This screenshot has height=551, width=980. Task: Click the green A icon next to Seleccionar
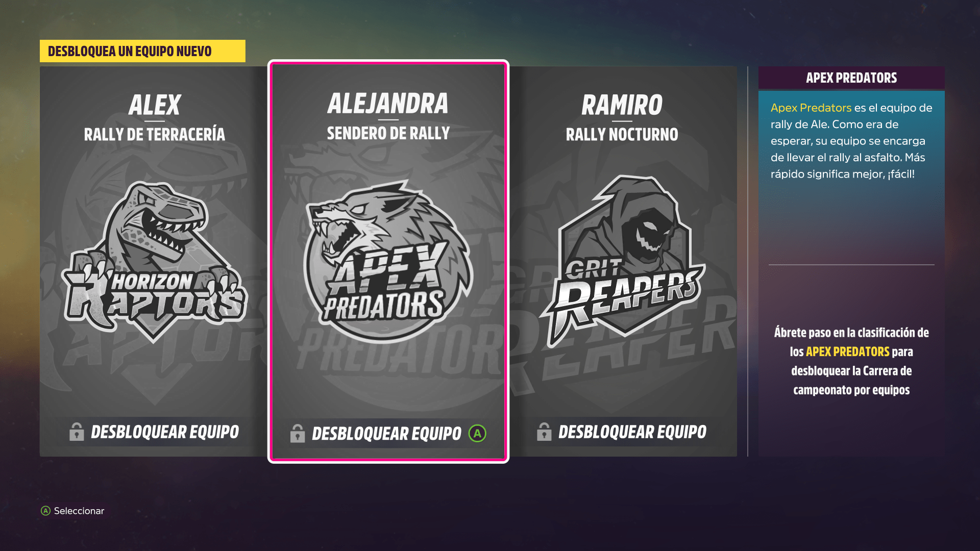[46, 511]
